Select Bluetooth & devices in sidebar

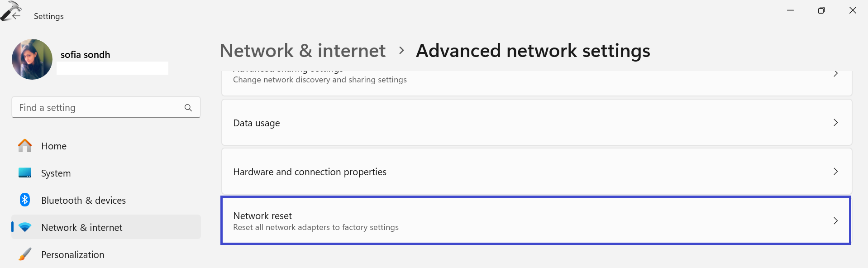(83, 201)
